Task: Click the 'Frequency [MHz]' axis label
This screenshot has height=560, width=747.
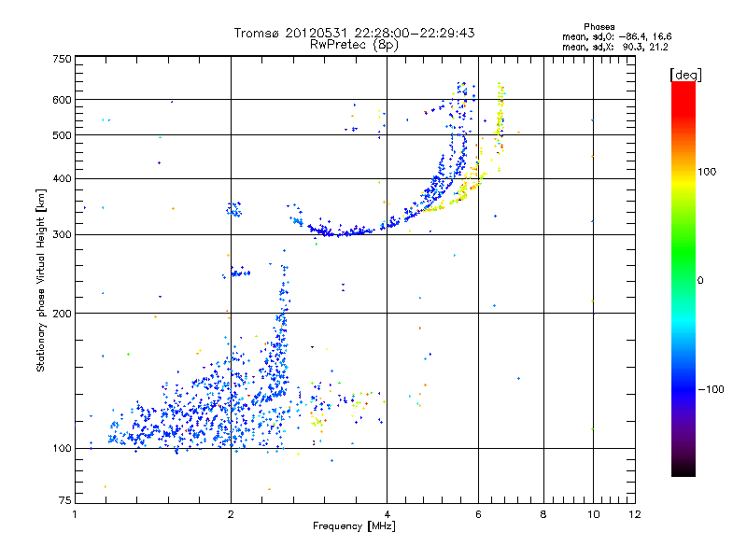Action: 354,526
